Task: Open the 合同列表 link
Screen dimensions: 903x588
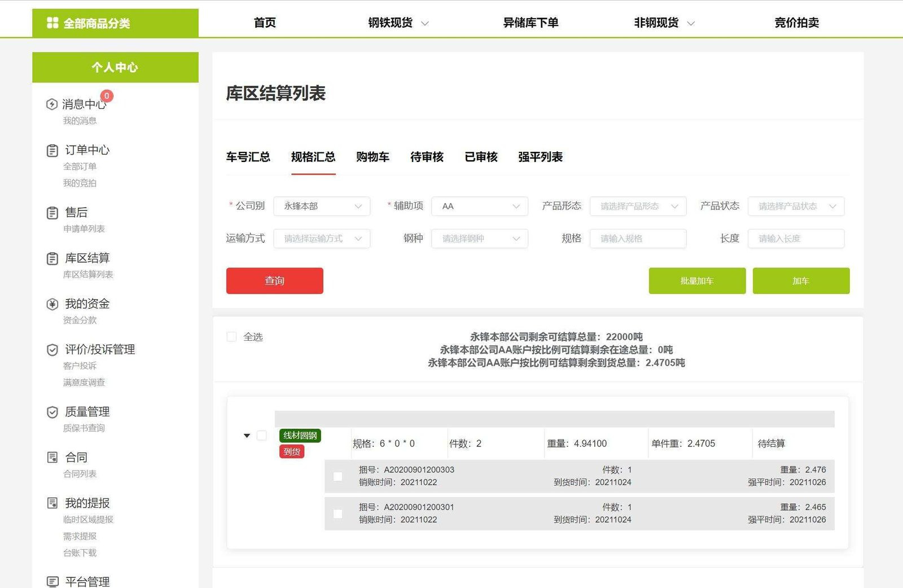Action: [80, 473]
